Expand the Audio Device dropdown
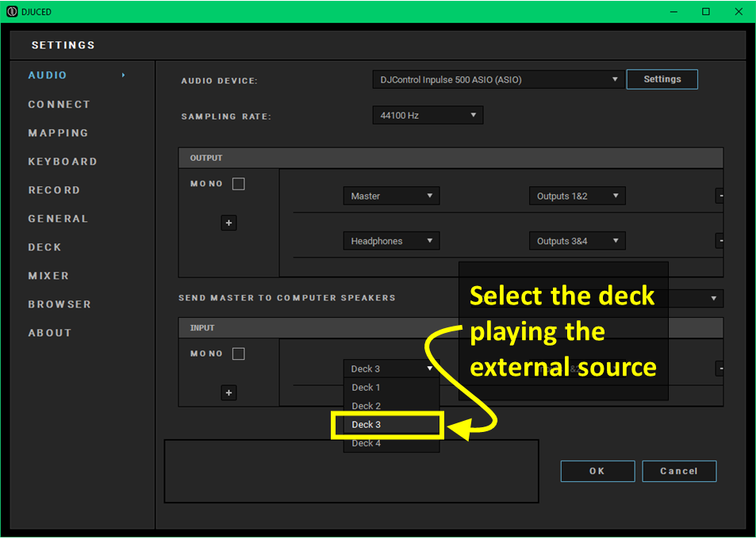 tap(498, 79)
